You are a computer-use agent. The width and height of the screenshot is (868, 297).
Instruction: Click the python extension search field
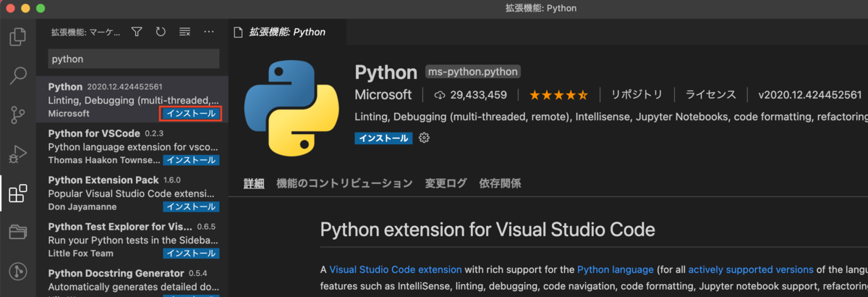pyautogui.click(x=133, y=59)
